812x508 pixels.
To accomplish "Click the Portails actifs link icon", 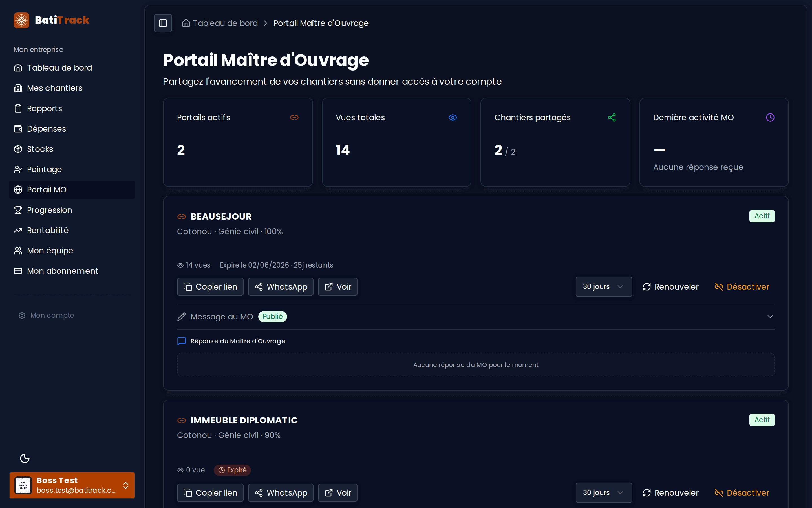I will pos(294,117).
